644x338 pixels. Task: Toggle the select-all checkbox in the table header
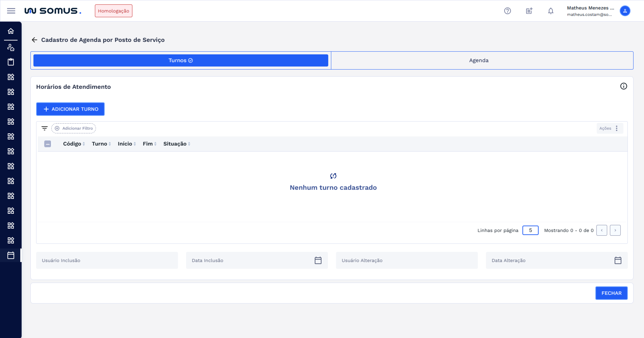(47, 144)
